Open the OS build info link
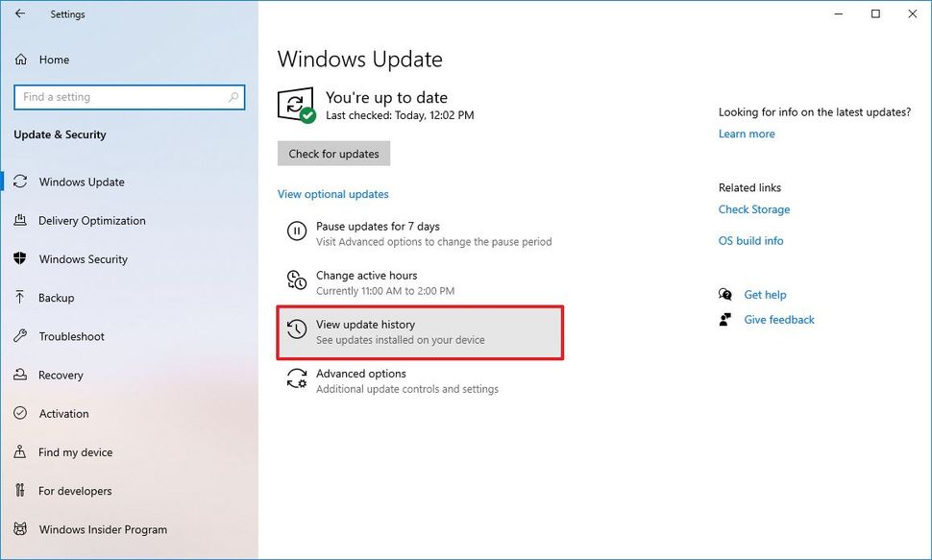 pyautogui.click(x=750, y=241)
